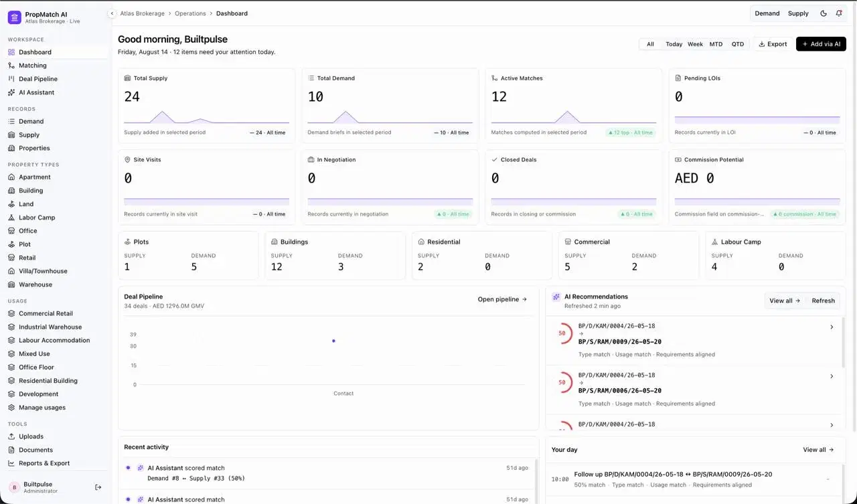Open Supply records in the sidebar
The image size is (857, 504).
click(x=55, y=135)
